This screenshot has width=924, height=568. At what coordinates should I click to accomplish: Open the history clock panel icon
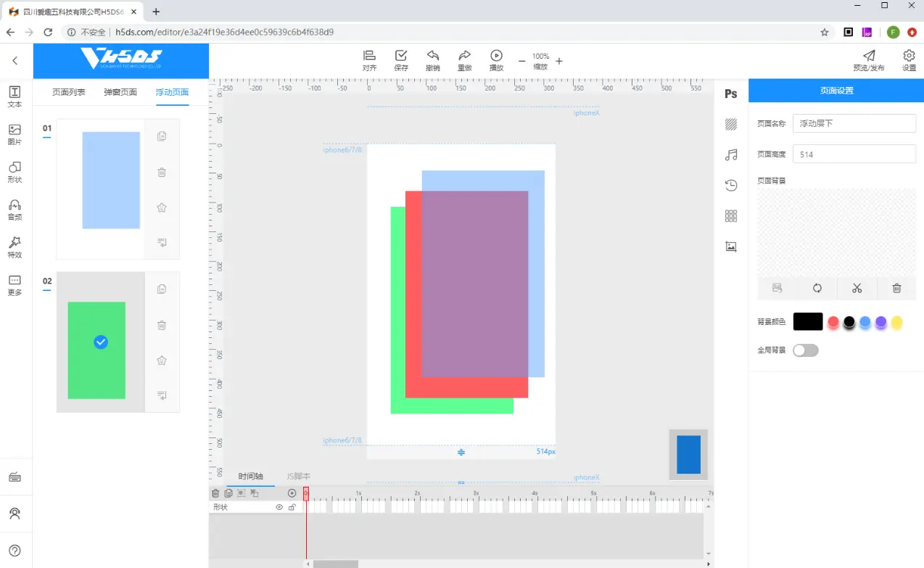pyautogui.click(x=731, y=186)
